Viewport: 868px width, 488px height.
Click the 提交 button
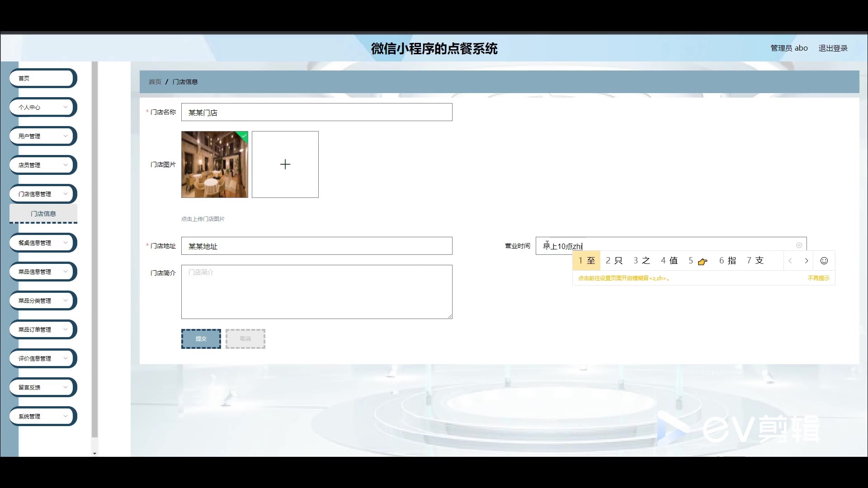point(201,339)
